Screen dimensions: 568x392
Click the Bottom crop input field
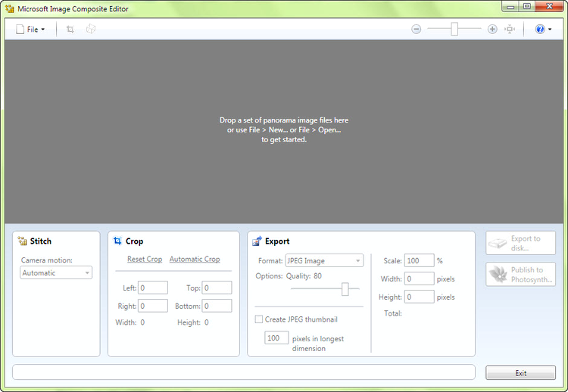217,306
